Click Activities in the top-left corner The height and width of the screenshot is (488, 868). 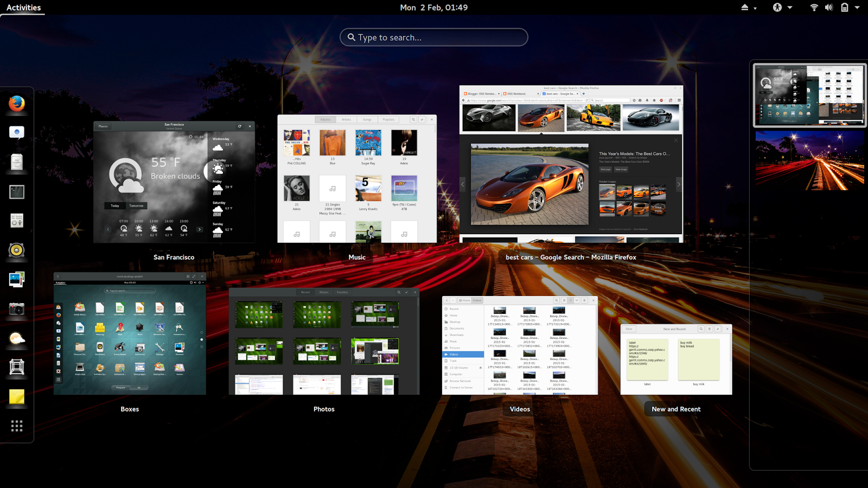(x=23, y=7)
